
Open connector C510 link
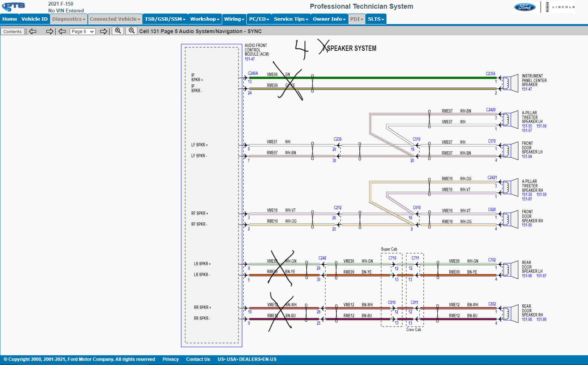tap(417, 139)
